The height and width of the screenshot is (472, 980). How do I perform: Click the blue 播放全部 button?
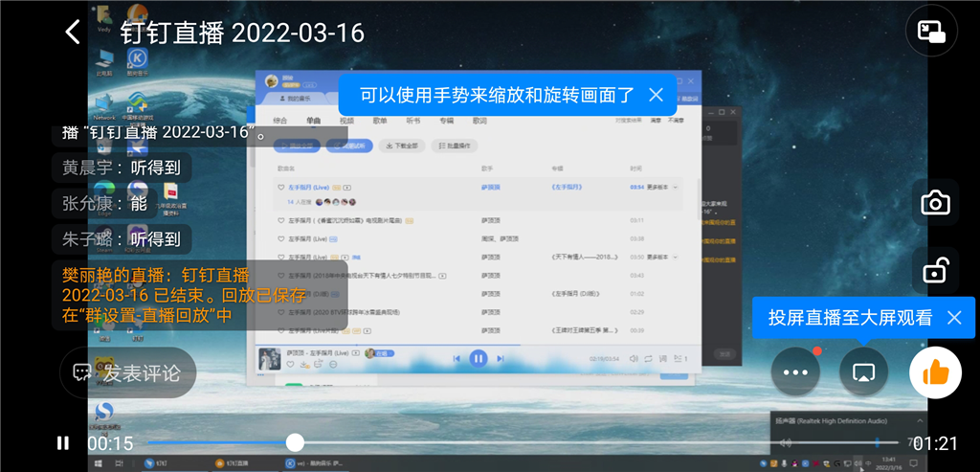pyautogui.click(x=297, y=146)
